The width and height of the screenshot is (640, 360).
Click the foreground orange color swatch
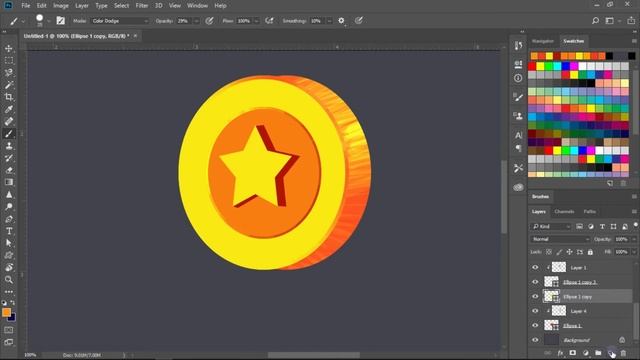point(6,312)
